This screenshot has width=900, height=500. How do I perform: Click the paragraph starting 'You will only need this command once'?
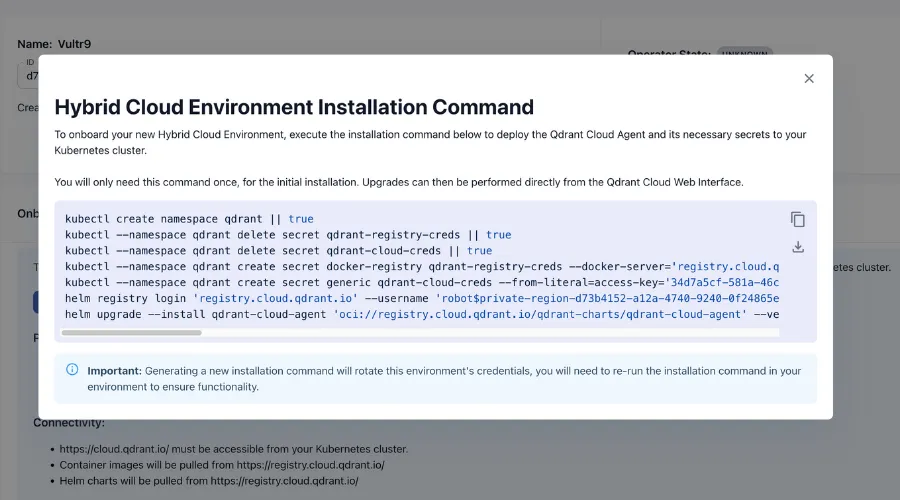coord(399,183)
